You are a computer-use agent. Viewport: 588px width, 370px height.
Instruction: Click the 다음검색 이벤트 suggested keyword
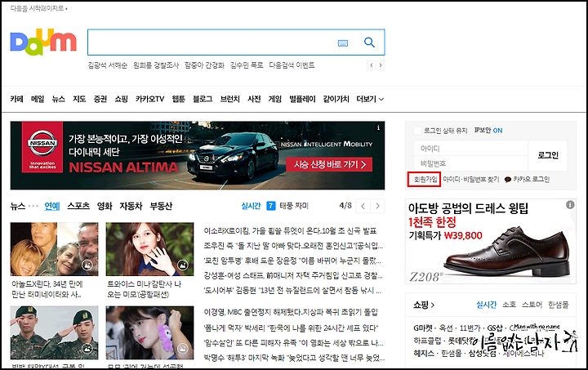[x=292, y=65]
